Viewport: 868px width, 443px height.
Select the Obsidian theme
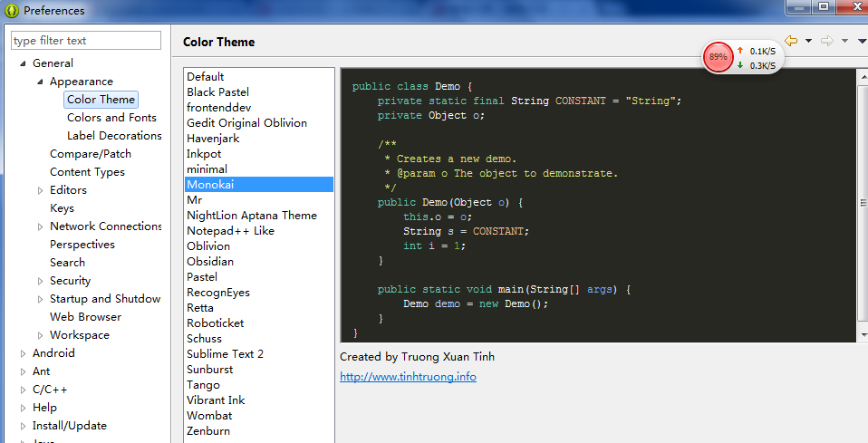(259, 262)
